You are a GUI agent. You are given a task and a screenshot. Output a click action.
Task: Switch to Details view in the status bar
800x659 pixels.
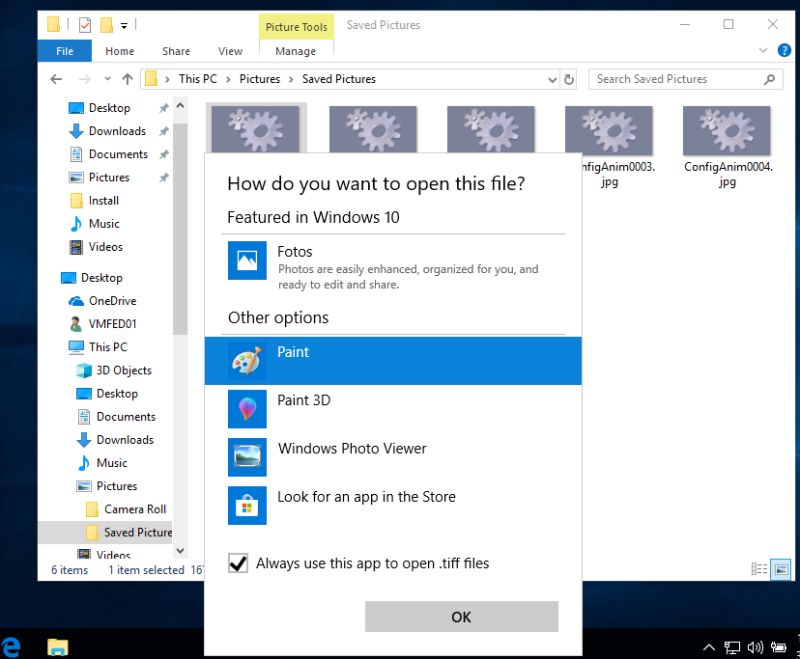(x=758, y=569)
